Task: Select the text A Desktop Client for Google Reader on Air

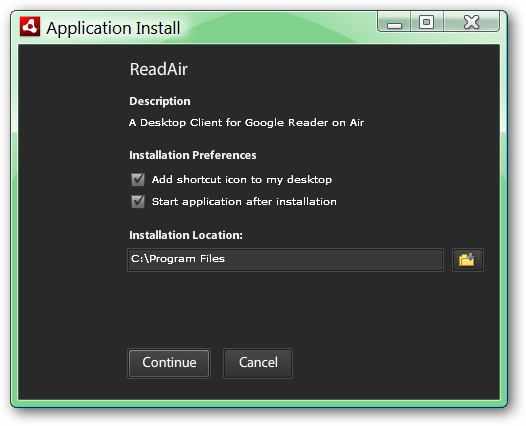Action: pyautogui.click(x=247, y=123)
